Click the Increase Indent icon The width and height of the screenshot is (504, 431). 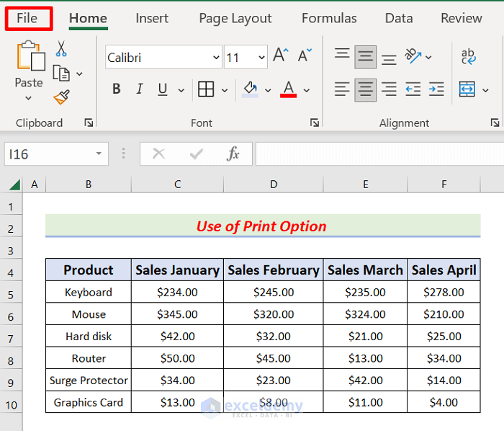[436, 89]
